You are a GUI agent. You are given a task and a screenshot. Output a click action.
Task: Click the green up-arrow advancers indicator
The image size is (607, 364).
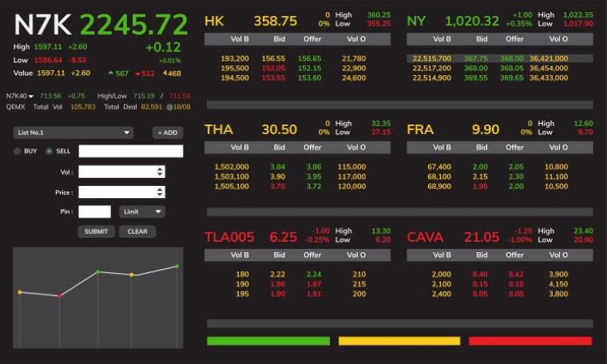[110, 73]
